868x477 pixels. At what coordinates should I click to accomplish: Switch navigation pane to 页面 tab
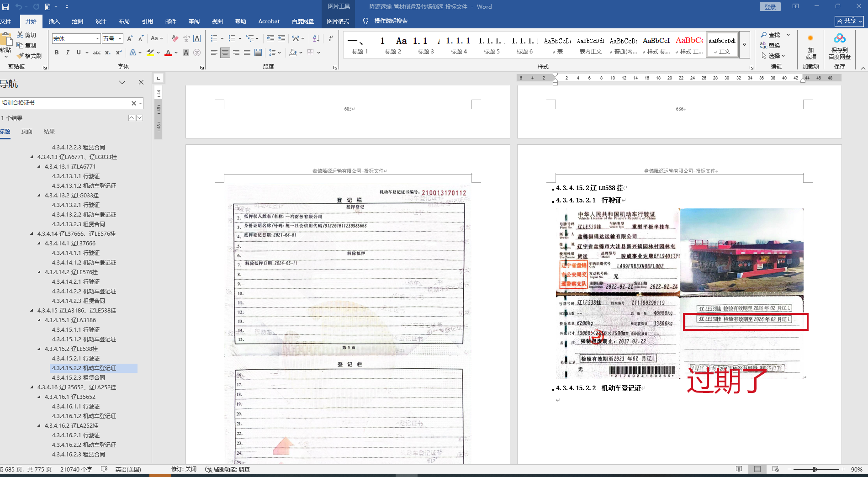click(27, 132)
